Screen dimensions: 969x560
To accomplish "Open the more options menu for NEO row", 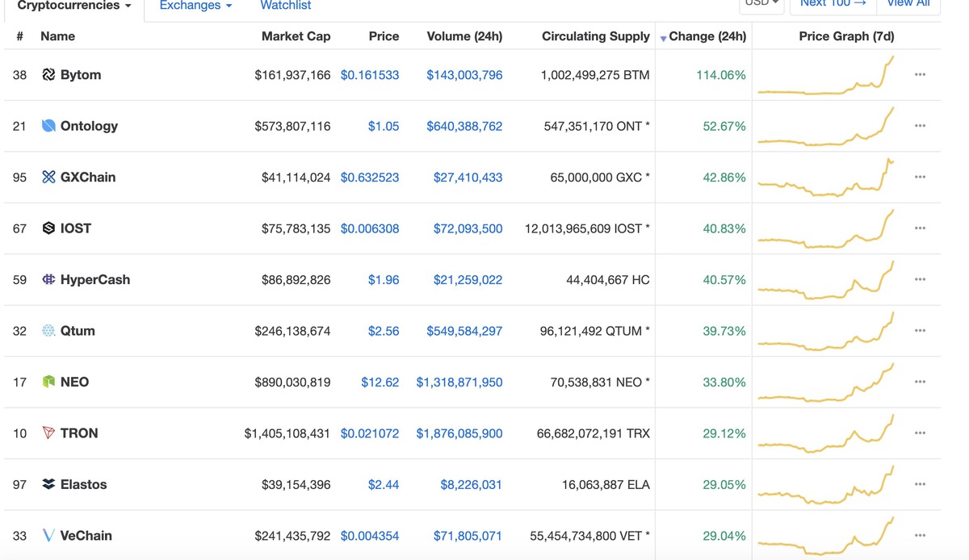I will [920, 382].
